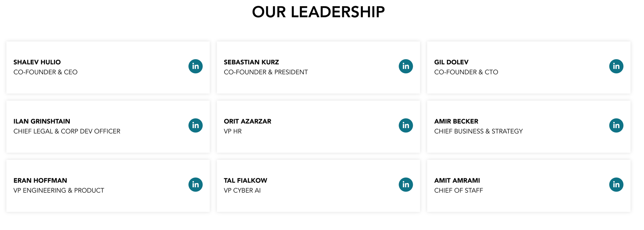Click the Shalev Hulio name text
The width and height of the screenshot is (644, 230).
[x=37, y=62]
